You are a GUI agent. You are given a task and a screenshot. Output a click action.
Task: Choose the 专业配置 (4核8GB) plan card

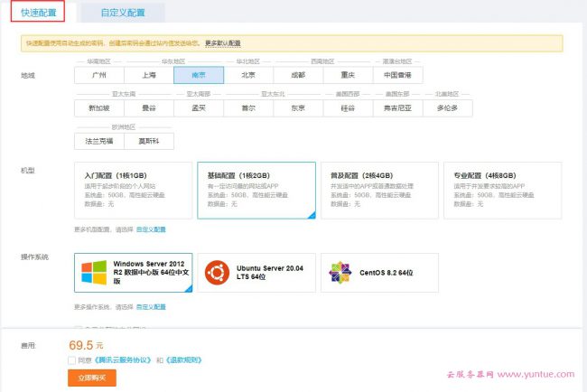point(504,191)
